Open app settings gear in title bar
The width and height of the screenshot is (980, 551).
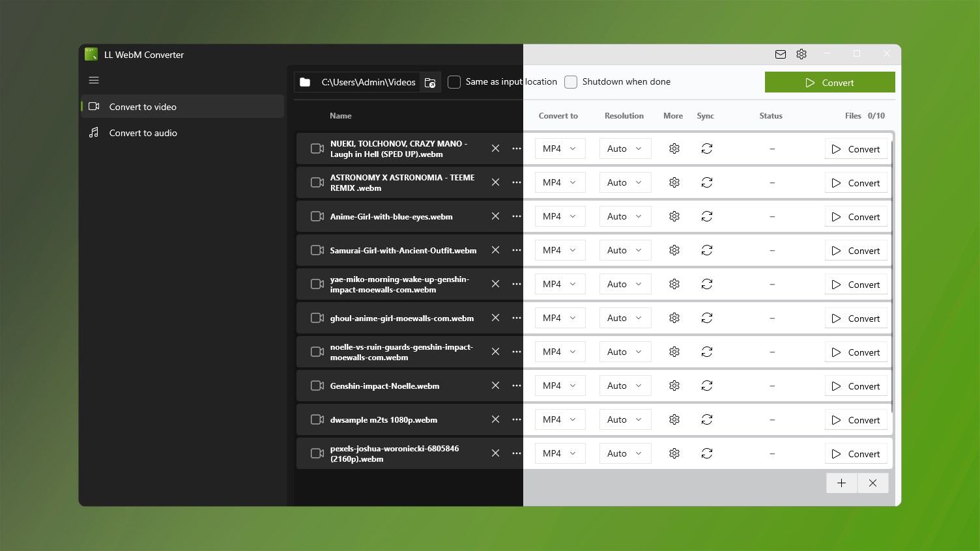coord(801,54)
